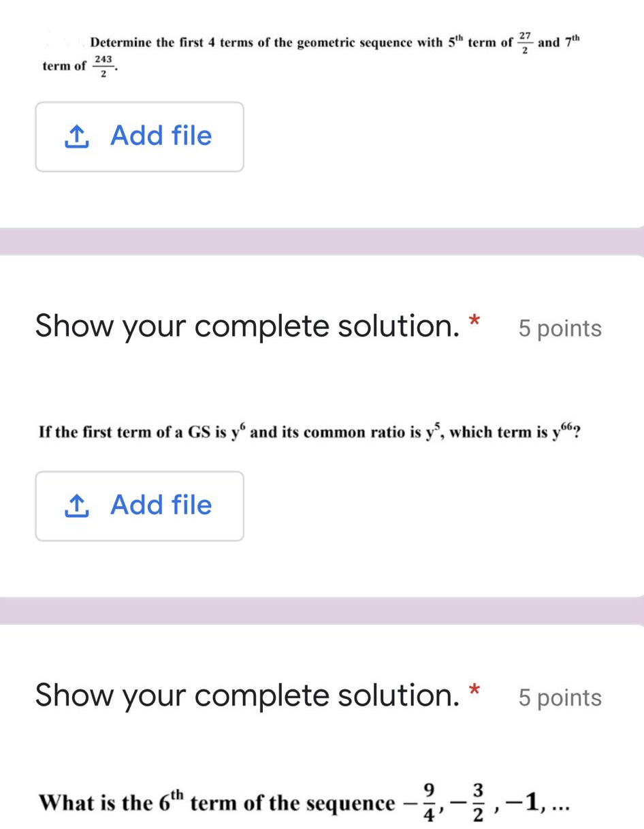Click the '5 points' label above the 6th term question
The image size is (644, 829).
[x=560, y=698]
